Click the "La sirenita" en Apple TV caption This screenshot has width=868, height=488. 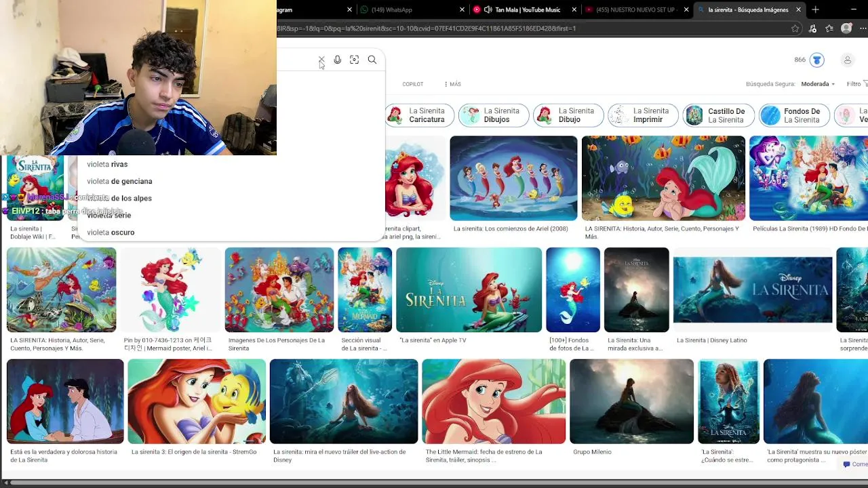pos(433,340)
